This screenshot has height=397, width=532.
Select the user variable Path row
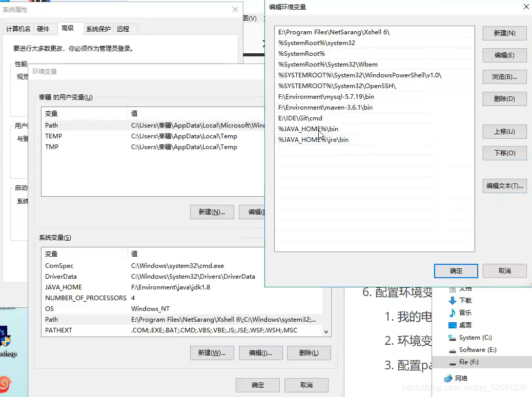[x=153, y=126]
